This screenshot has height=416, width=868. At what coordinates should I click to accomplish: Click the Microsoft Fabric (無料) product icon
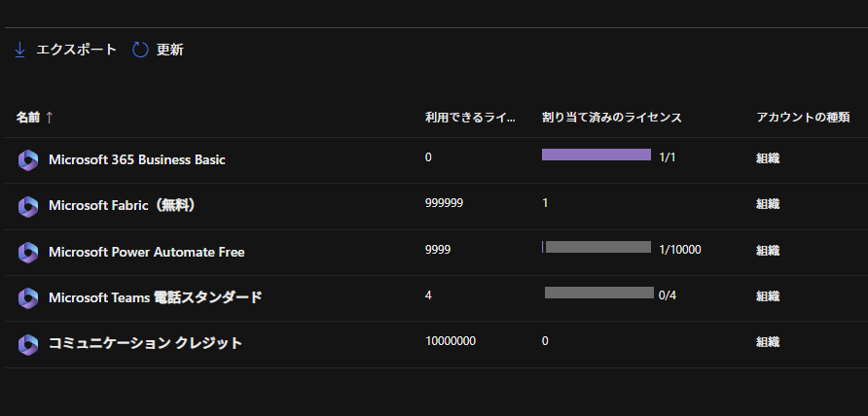click(27, 206)
